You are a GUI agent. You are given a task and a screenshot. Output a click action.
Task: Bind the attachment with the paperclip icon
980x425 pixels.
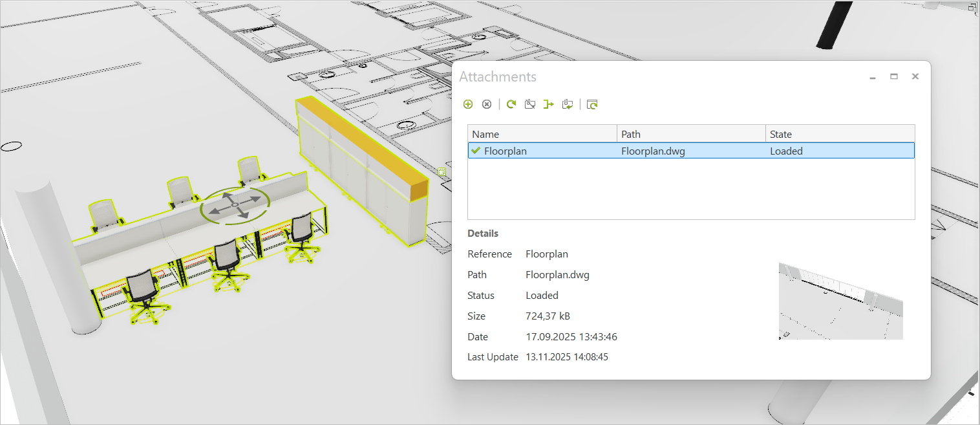pyautogui.click(x=567, y=104)
